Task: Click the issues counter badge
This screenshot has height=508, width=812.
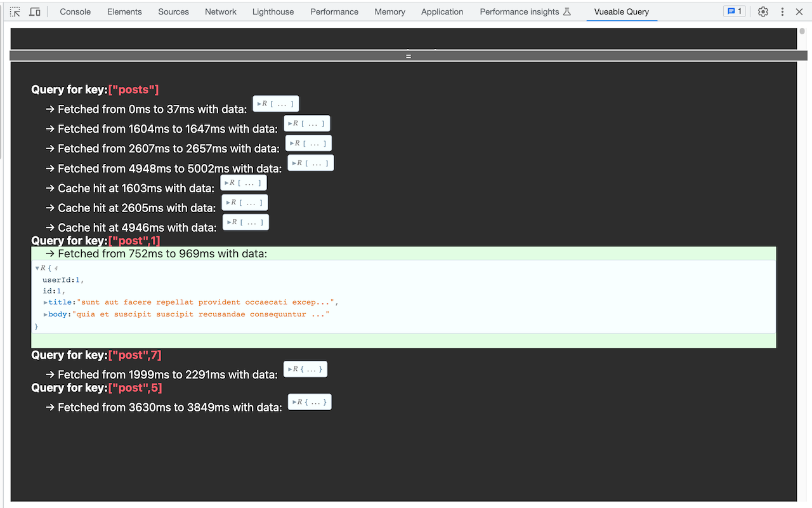Action: coord(734,11)
